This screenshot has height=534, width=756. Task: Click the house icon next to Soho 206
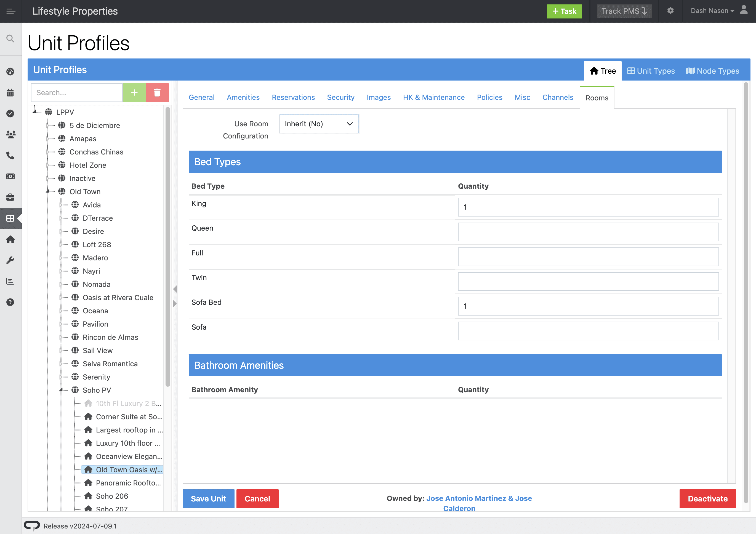[x=88, y=496]
